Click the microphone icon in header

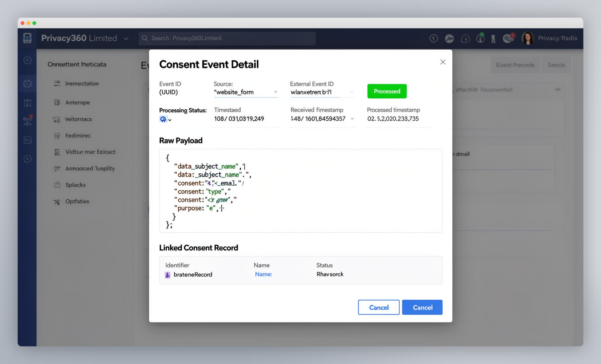[x=493, y=39]
